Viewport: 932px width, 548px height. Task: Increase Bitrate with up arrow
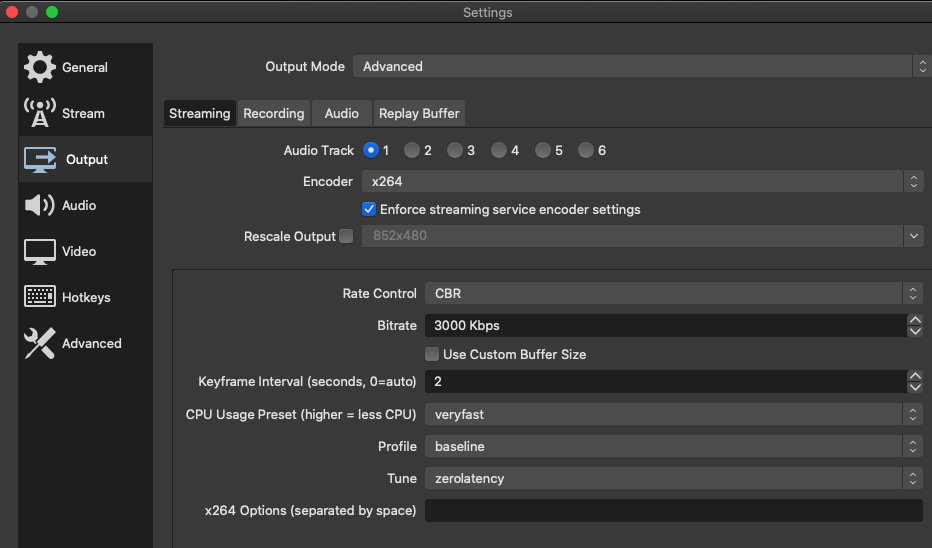point(915,320)
